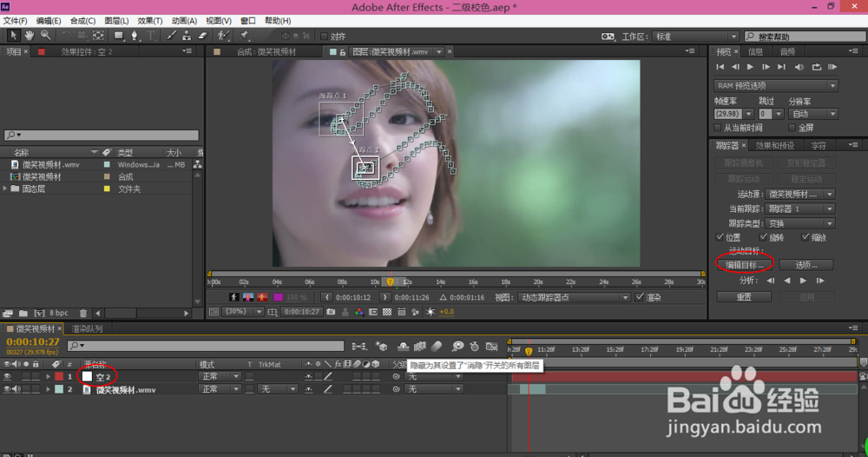
Task: Switch to the 效果和预设 tab
Action: [x=775, y=146]
